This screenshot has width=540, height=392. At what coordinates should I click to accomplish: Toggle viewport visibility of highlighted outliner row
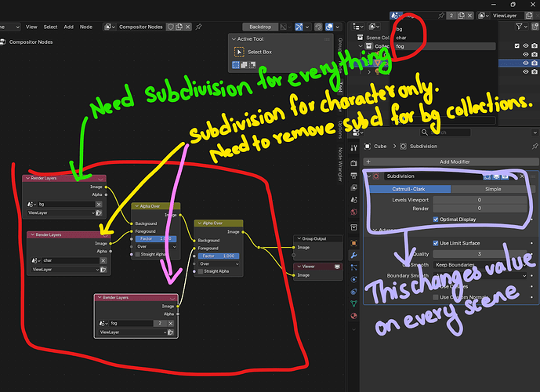tap(526, 63)
